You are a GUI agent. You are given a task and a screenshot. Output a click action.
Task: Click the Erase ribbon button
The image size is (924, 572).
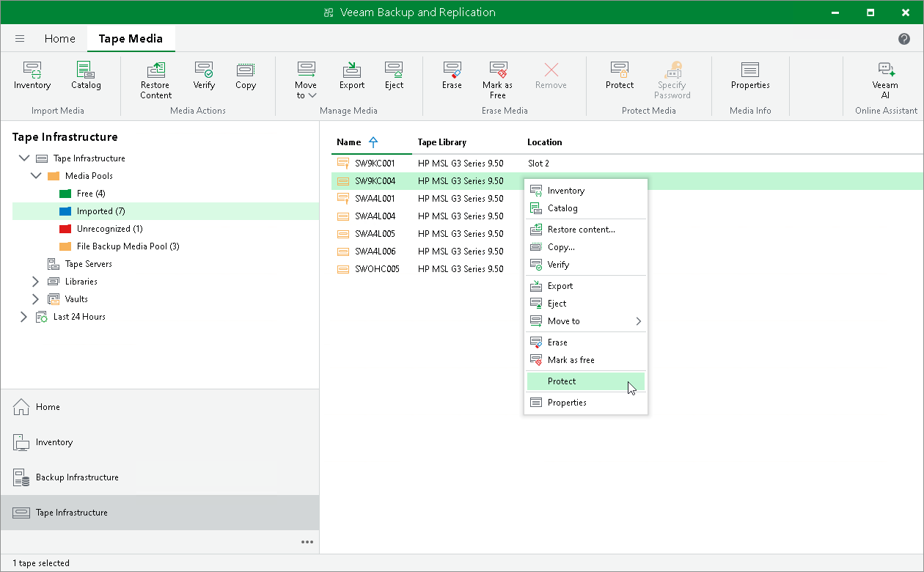[x=452, y=76]
